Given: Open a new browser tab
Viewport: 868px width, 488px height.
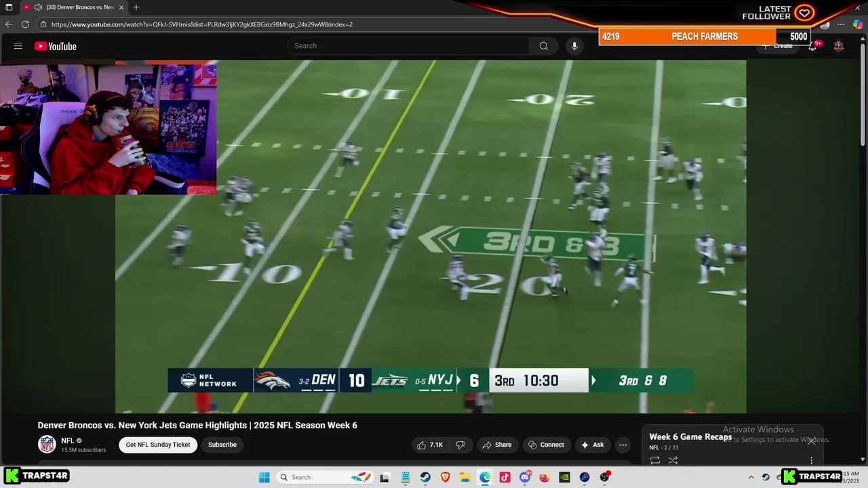Looking at the screenshot, I should point(136,7).
